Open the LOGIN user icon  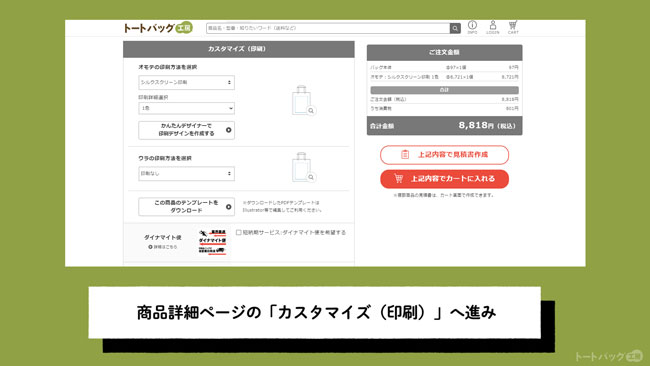point(492,27)
